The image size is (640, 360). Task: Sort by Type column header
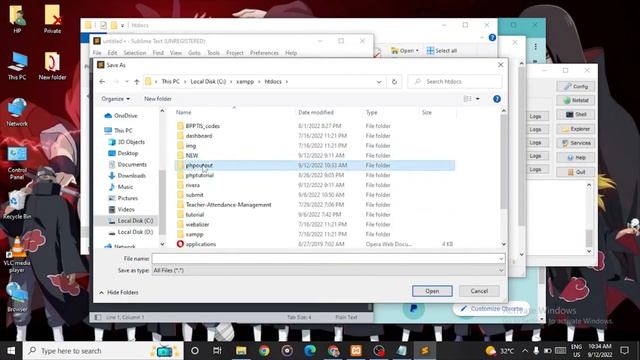[x=371, y=112]
